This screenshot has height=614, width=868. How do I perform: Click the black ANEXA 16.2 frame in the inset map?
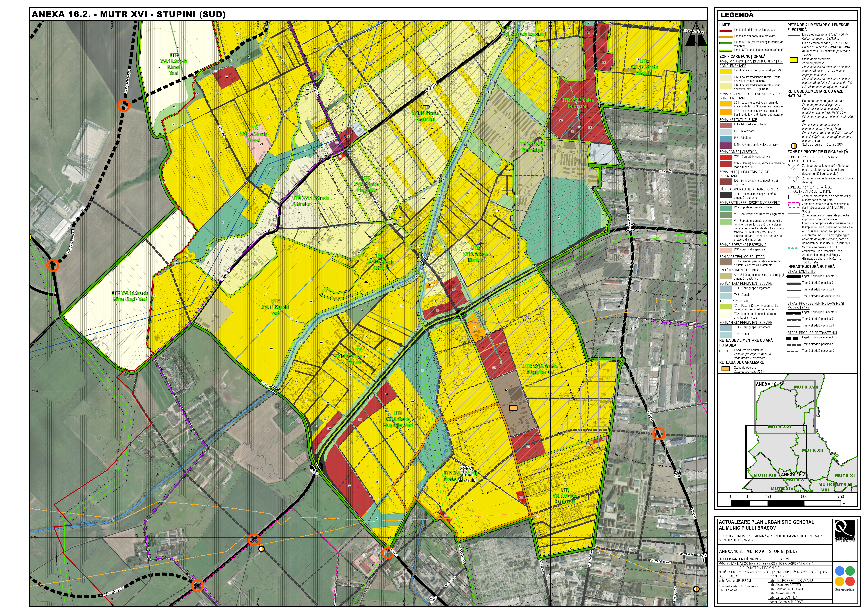[776, 452]
